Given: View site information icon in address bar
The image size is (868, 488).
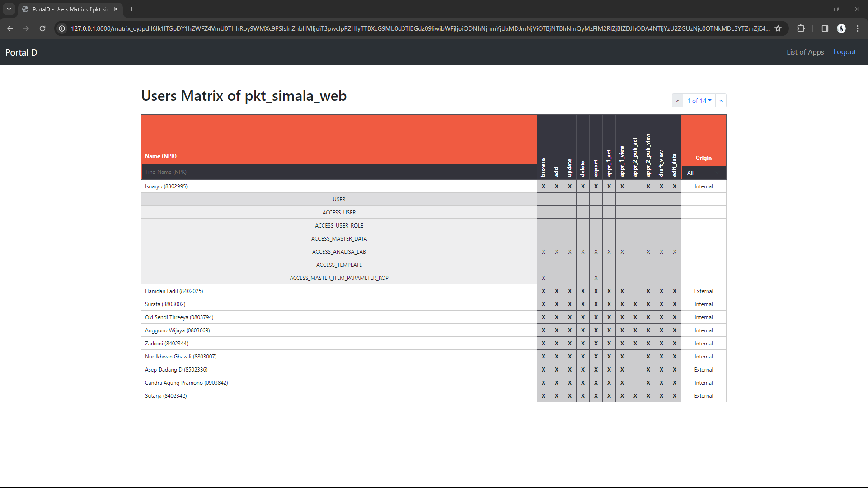Looking at the screenshot, I should tap(62, 28).
